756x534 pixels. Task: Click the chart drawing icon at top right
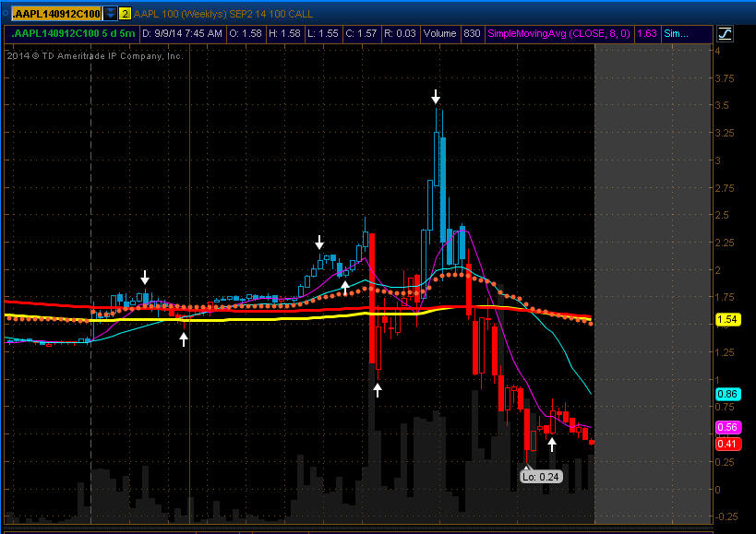725,33
